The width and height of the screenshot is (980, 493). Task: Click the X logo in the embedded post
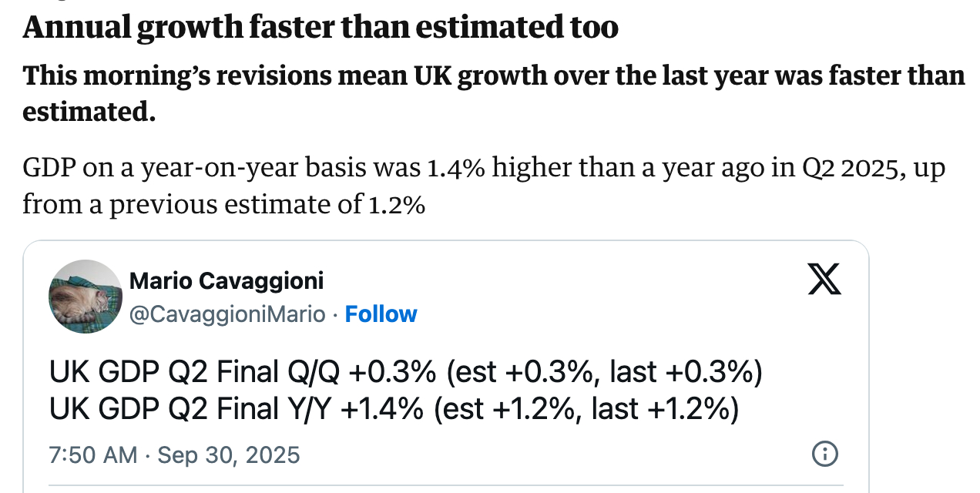coord(824,278)
